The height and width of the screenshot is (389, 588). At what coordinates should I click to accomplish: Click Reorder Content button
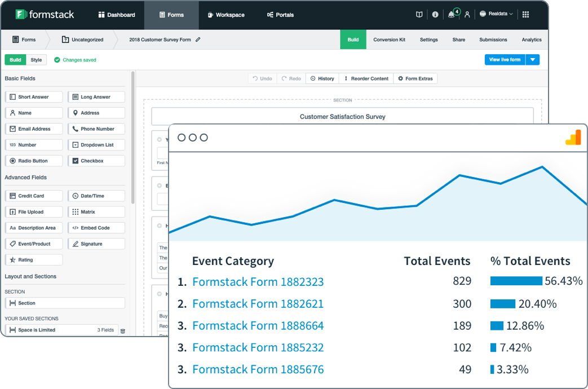point(366,78)
